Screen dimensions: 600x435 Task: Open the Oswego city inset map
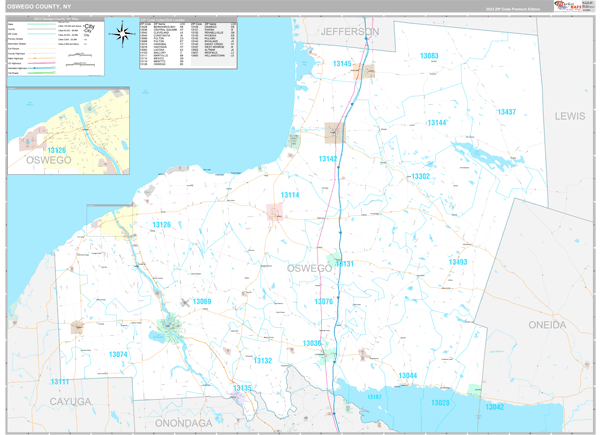[70, 130]
